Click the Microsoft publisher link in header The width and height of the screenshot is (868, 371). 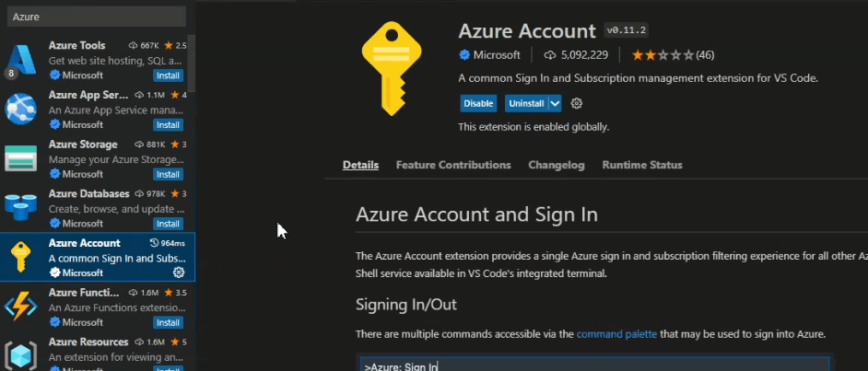(497, 55)
